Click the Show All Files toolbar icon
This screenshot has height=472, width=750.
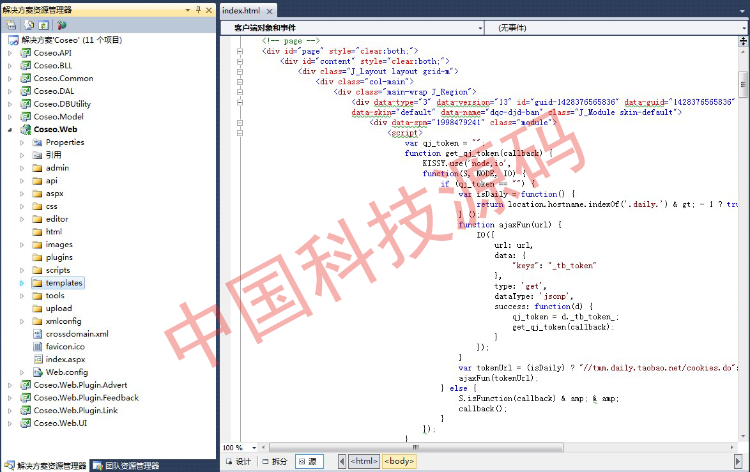pos(29,25)
